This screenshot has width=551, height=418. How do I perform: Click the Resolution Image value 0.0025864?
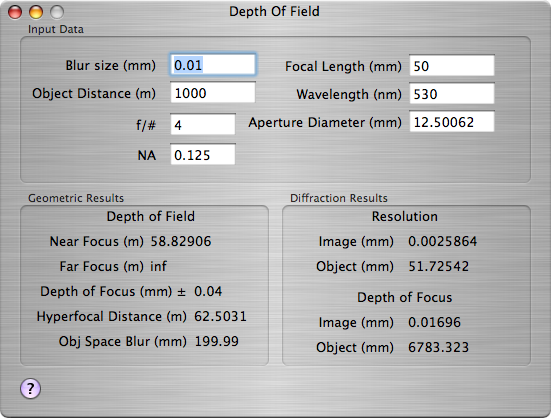(x=442, y=241)
